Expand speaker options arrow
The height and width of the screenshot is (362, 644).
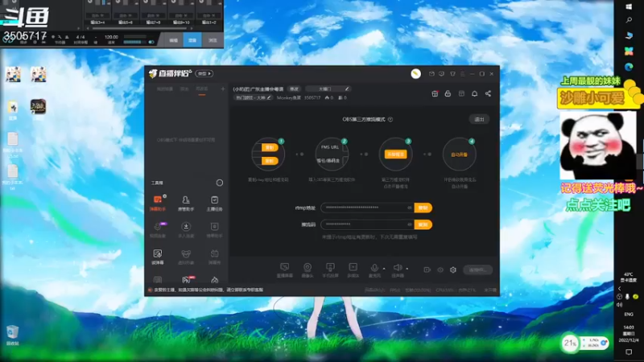pos(407,269)
